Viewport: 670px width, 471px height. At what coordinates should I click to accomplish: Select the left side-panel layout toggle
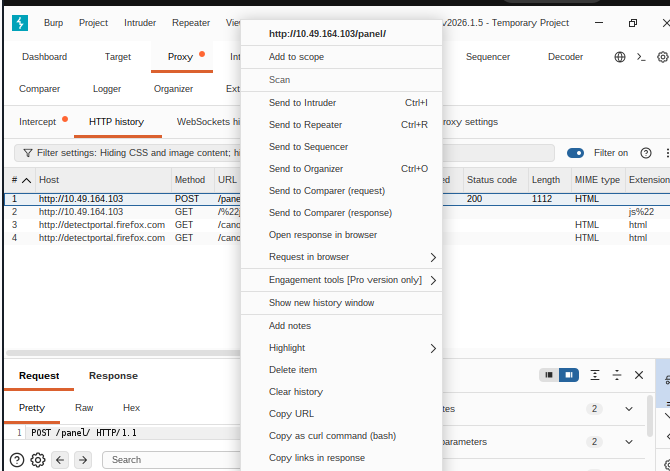point(549,375)
